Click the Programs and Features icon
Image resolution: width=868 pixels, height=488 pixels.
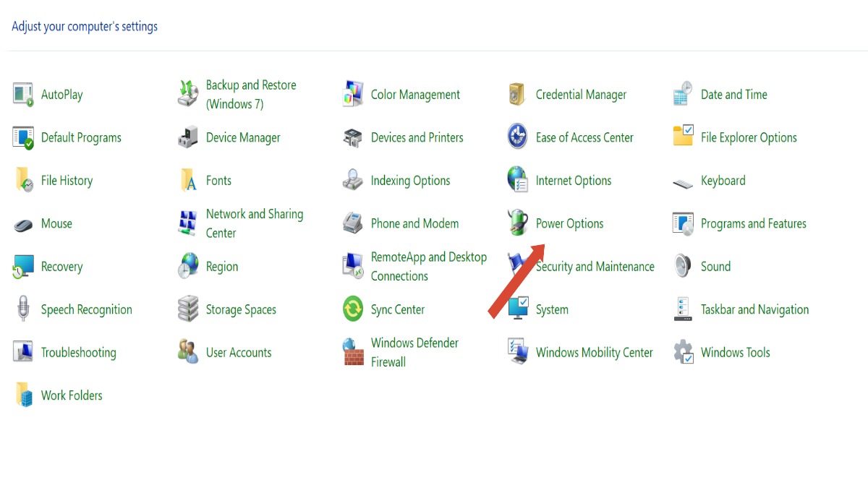[x=683, y=223]
